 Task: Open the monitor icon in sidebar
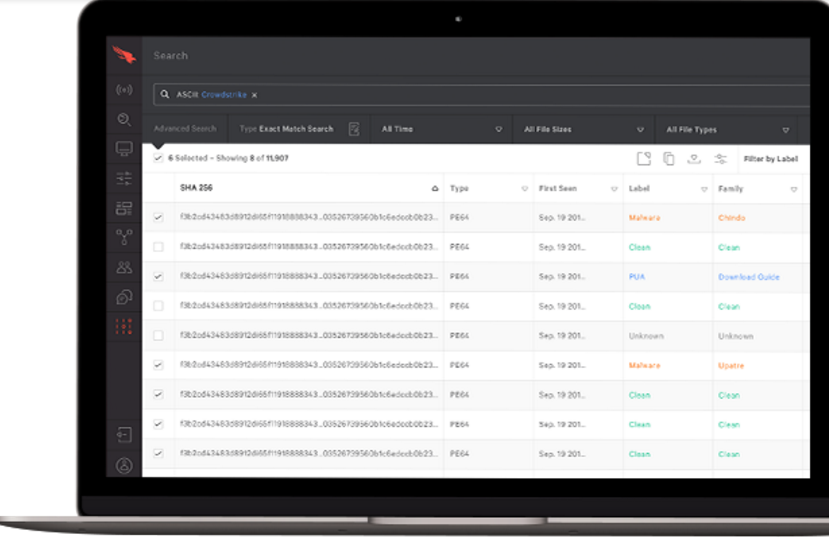124,149
